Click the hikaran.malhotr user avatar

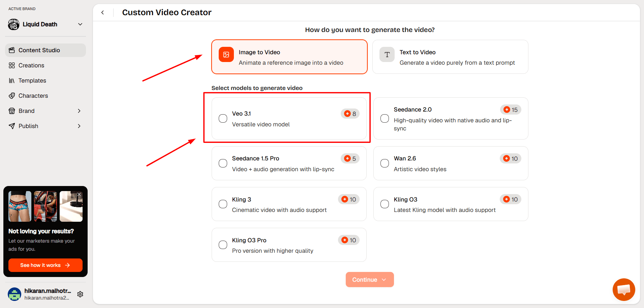[14, 294]
